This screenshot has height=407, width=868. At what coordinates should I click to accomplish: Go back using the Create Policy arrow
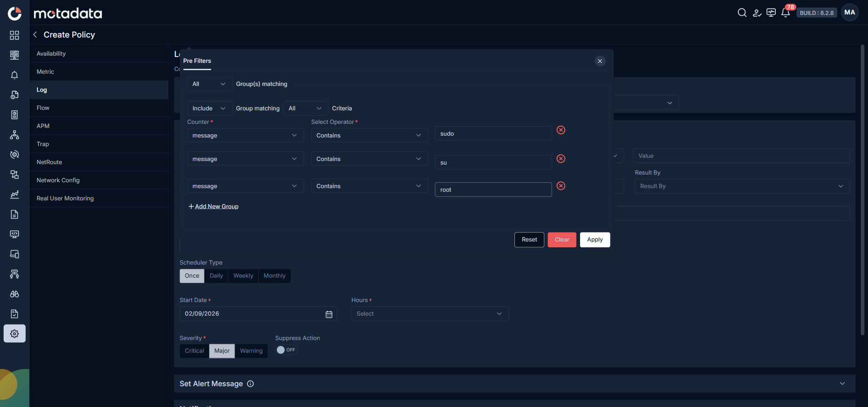click(35, 35)
